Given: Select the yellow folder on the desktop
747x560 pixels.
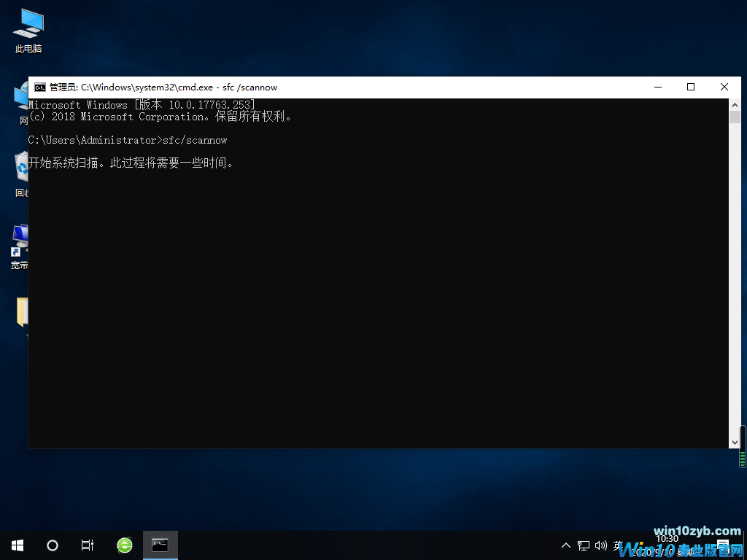Looking at the screenshot, I should 22,312.
